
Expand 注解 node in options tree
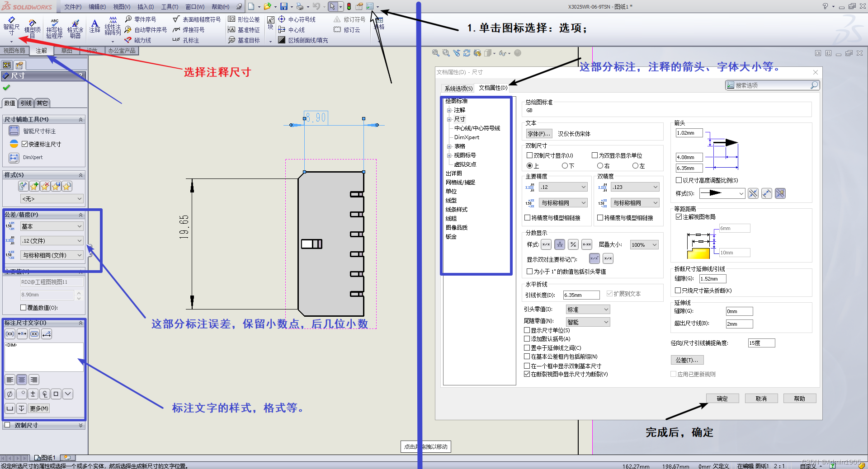[449, 110]
